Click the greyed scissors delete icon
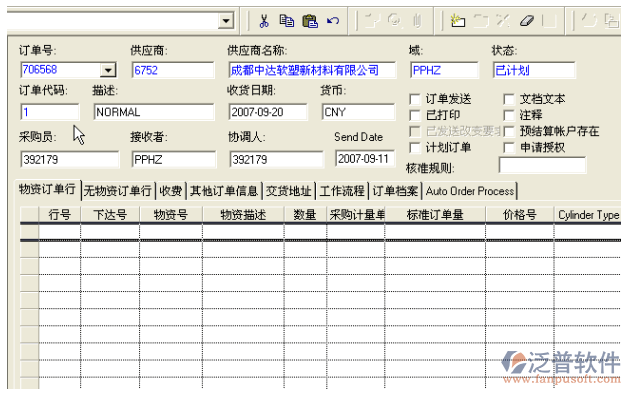631x395 pixels. click(503, 20)
